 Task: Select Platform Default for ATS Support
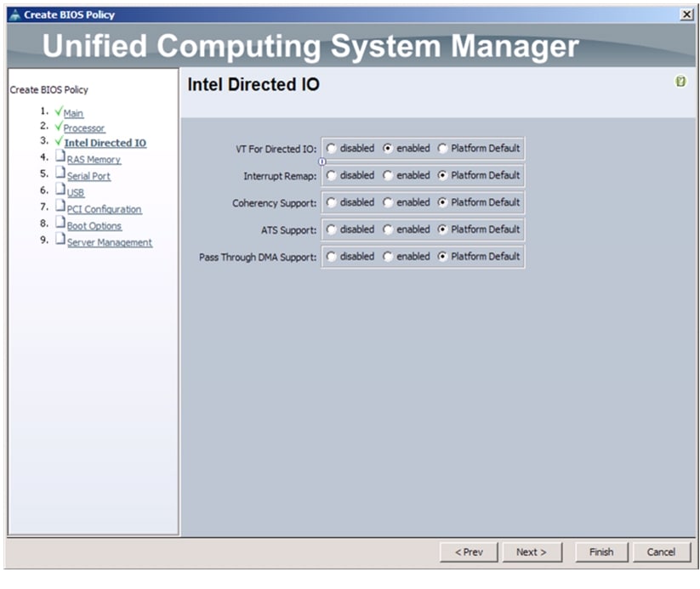coord(442,229)
